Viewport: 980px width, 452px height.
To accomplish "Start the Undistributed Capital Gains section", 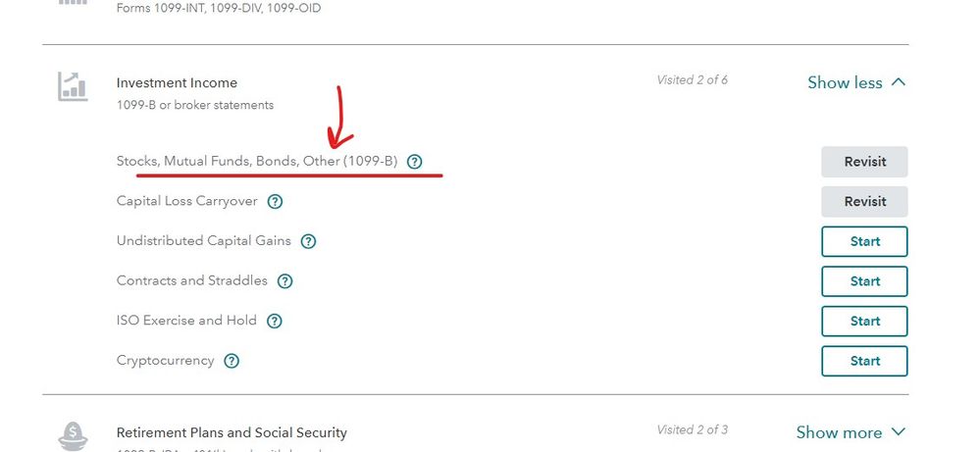I will click(864, 241).
